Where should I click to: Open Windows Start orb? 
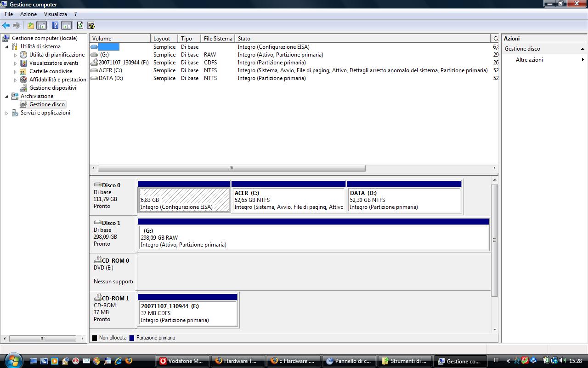pyautogui.click(x=12, y=361)
